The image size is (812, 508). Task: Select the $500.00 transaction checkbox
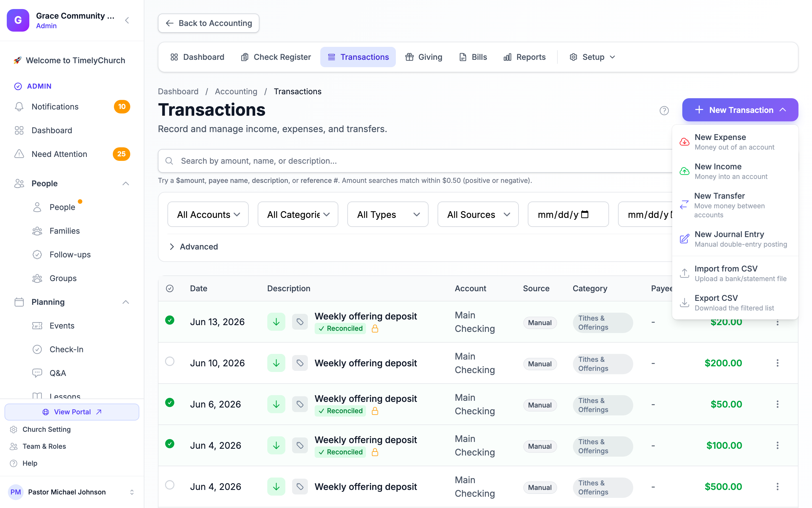[170, 485]
